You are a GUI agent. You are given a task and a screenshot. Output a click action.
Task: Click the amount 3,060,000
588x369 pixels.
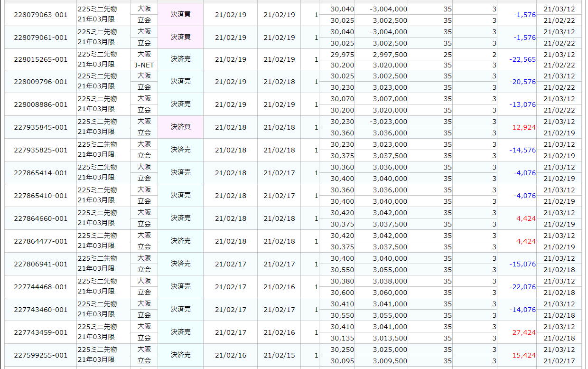pos(390,293)
